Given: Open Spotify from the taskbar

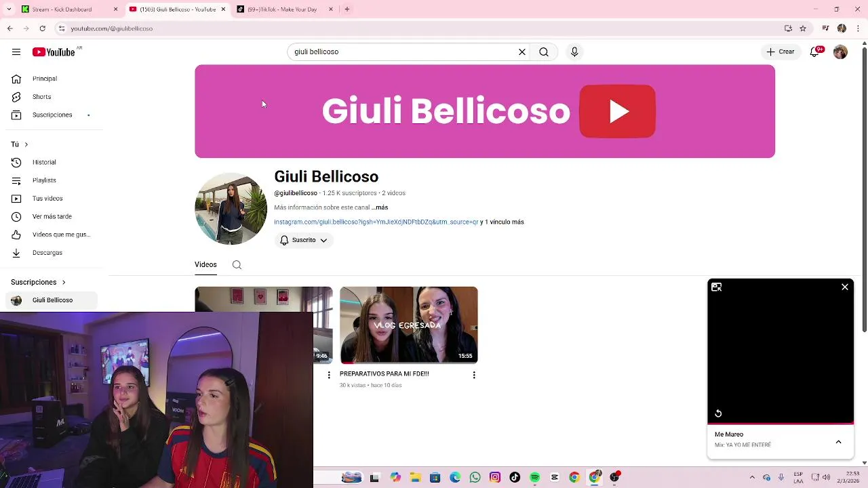Looking at the screenshot, I should pos(535,478).
